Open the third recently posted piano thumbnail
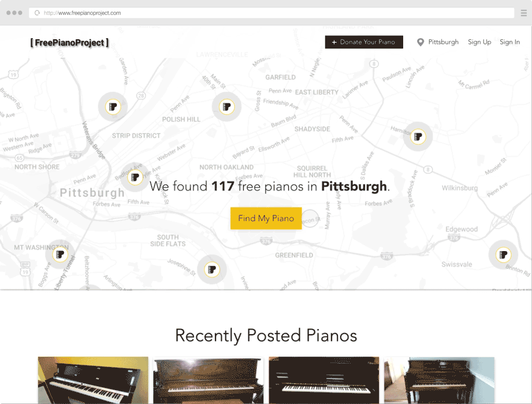Image resolution: width=532 pixels, height=404 pixels. tap(323, 380)
